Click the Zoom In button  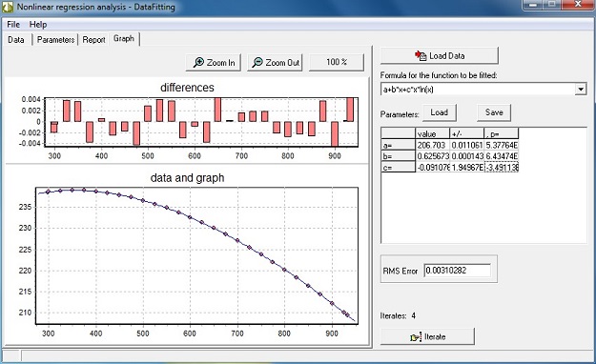click(214, 62)
